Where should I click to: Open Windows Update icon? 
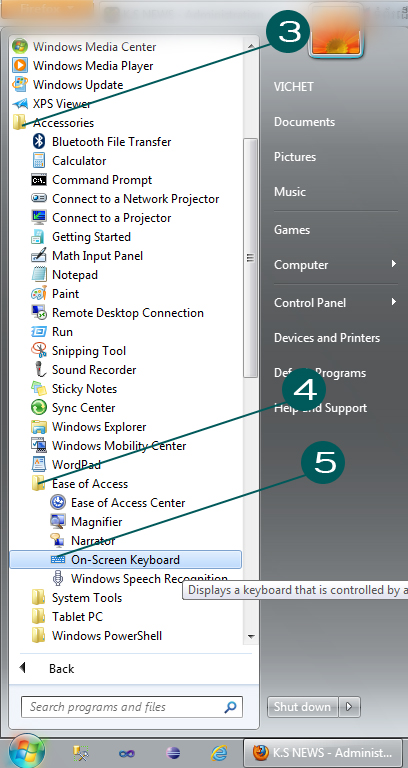point(20,85)
